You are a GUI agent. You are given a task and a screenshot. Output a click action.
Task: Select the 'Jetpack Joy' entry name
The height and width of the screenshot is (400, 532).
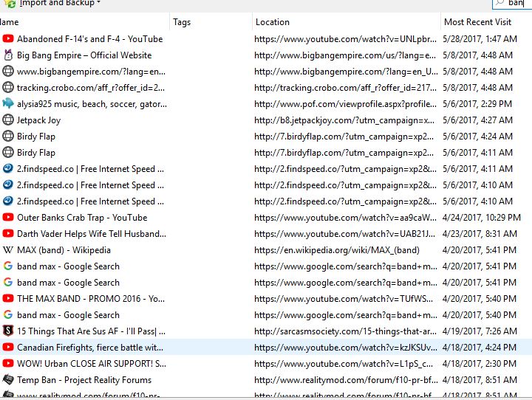(38, 120)
